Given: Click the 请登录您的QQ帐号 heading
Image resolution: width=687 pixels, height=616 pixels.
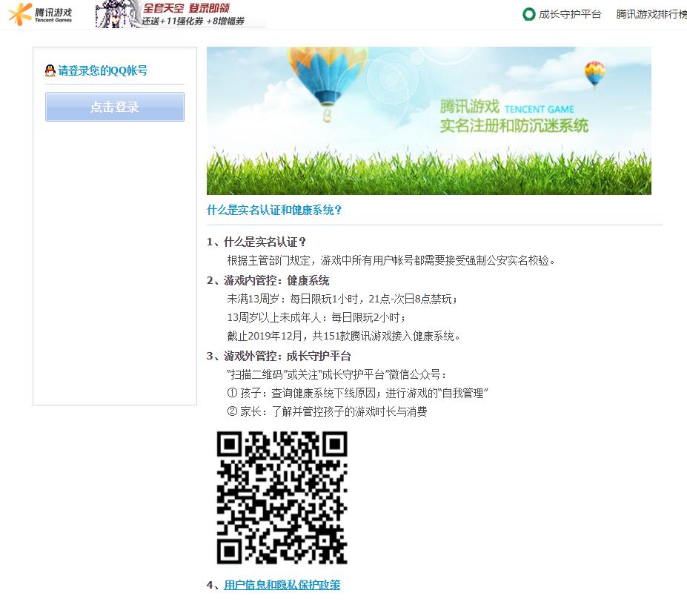Looking at the screenshot, I should coord(102,70).
